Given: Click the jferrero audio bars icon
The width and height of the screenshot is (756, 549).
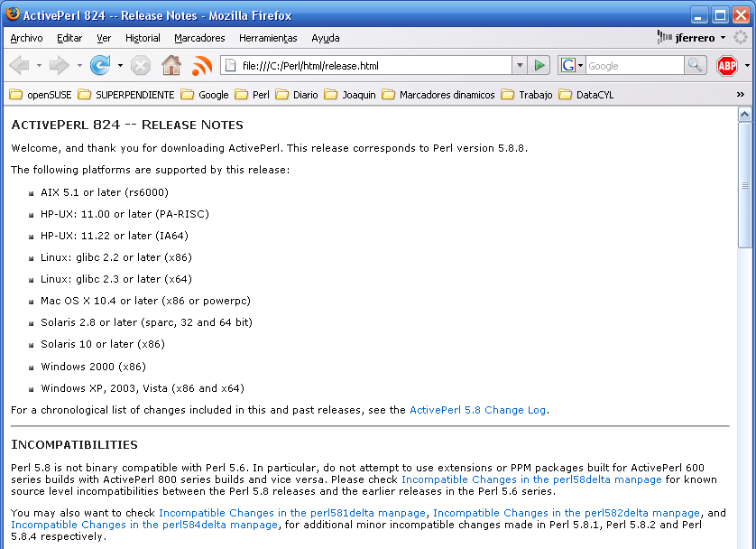Looking at the screenshot, I should pyautogui.click(x=665, y=37).
